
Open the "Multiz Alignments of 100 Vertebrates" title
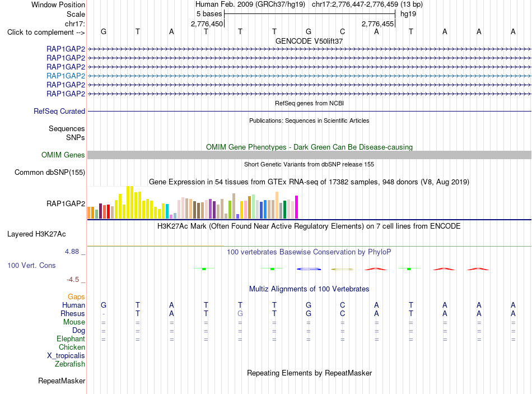(x=309, y=289)
